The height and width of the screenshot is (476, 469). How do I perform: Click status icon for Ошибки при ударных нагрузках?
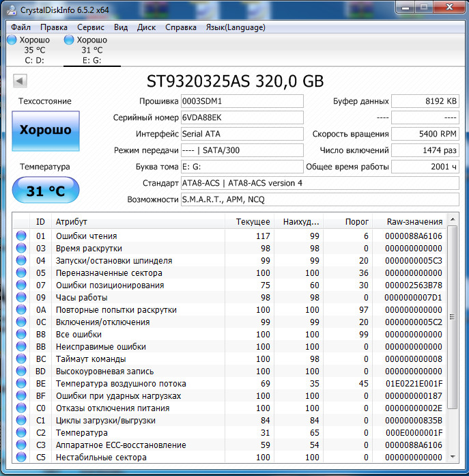pos(21,395)
